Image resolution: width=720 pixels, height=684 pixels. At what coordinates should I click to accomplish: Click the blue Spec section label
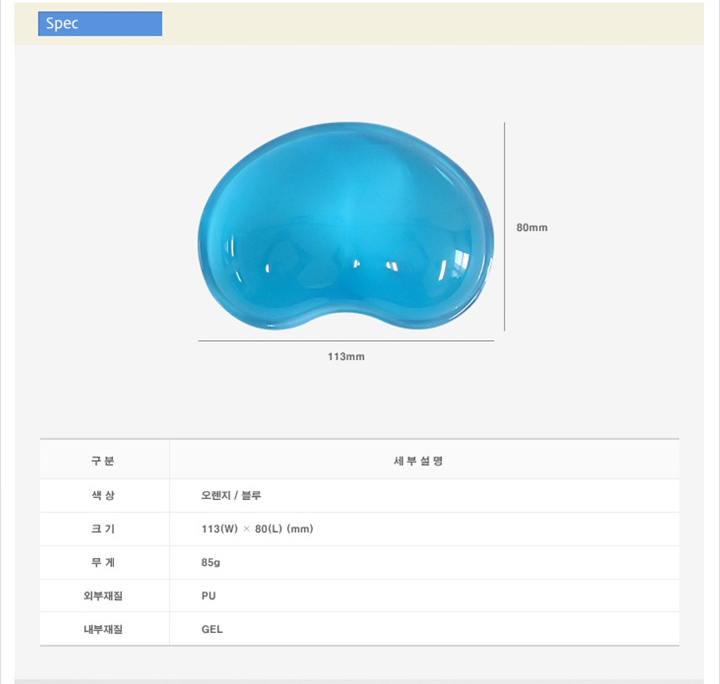(100, 23)
